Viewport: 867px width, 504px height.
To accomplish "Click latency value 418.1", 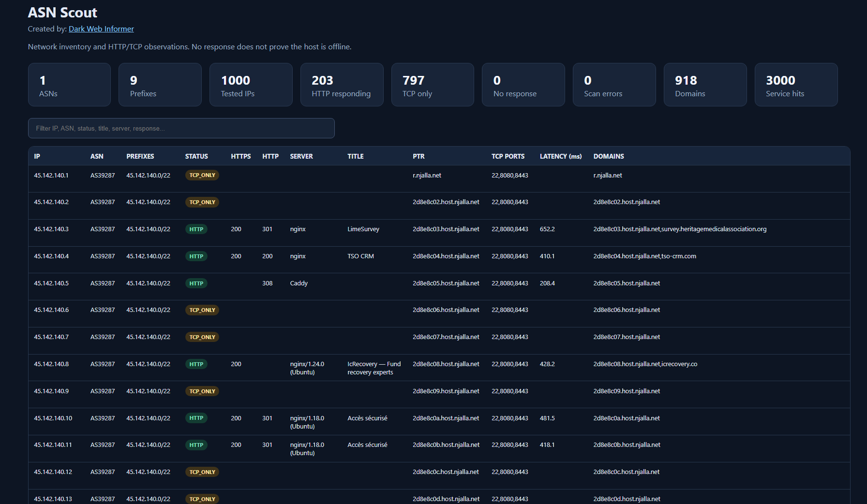I will [x=547, y=445].
